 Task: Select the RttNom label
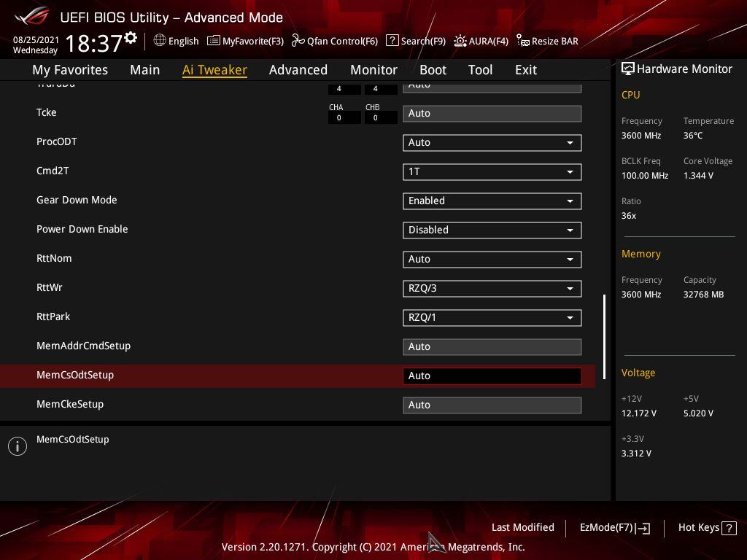tap(54, 259)
